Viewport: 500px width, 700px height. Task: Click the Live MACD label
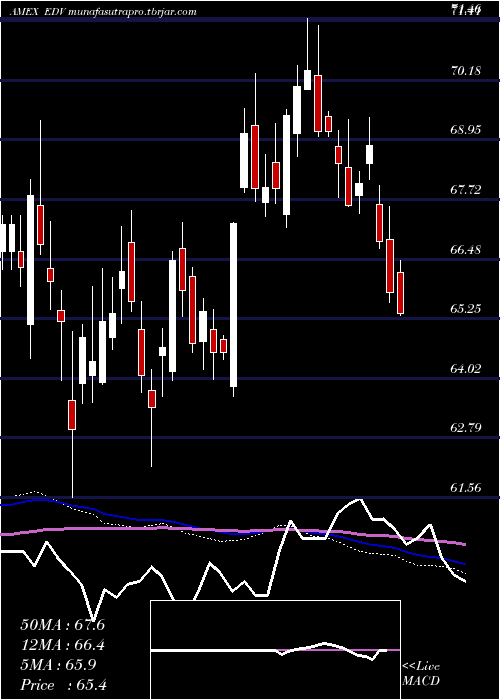pos(421,674)
